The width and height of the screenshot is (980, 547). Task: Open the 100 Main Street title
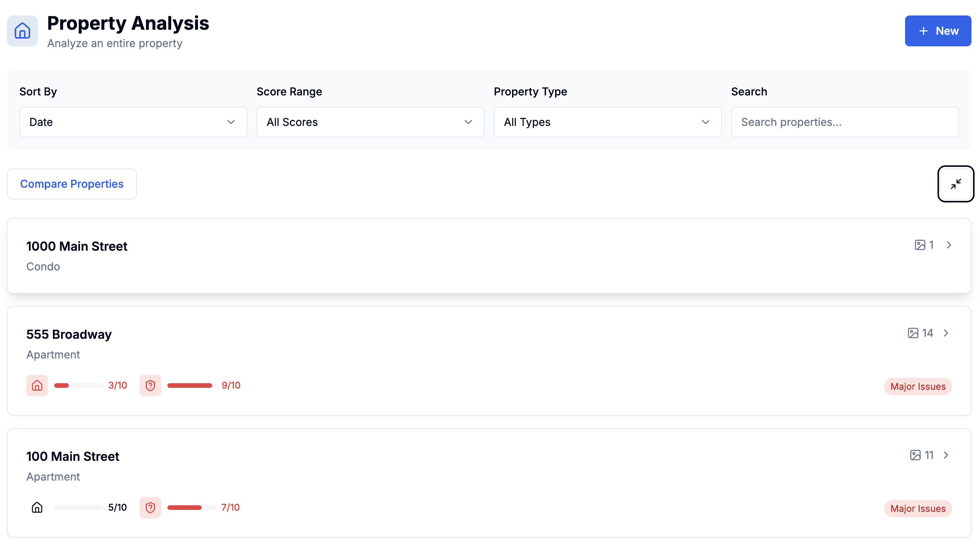[x=73, y=456]
